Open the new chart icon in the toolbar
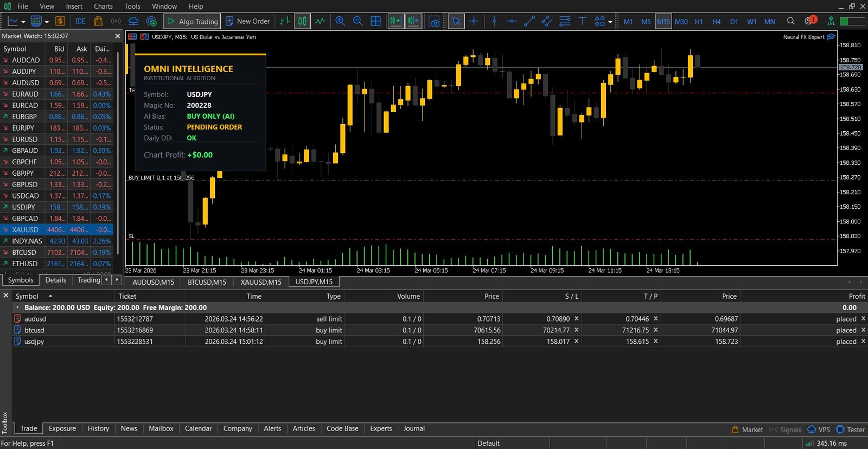Screen dimensions: 868x449 (12, 21)
